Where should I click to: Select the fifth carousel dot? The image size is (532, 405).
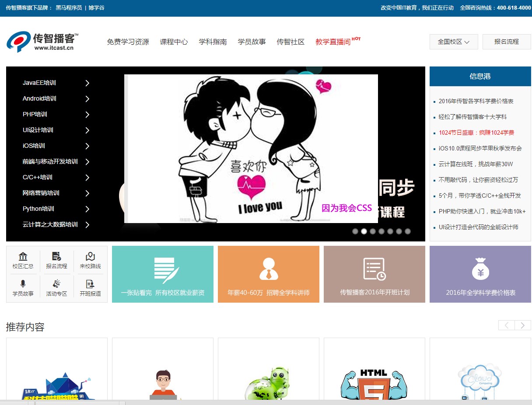point(390,231)
